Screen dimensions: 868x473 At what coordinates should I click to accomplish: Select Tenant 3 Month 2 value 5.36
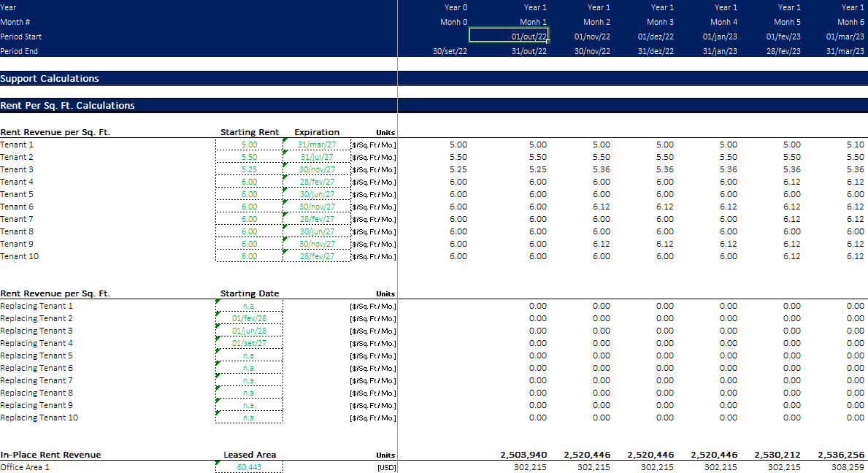(x=602, y=169)
